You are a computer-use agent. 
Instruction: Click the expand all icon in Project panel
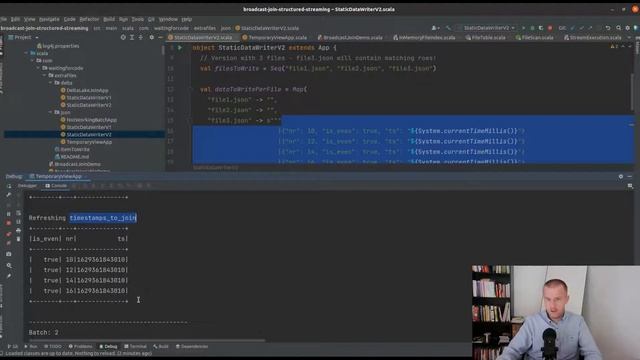132,37
